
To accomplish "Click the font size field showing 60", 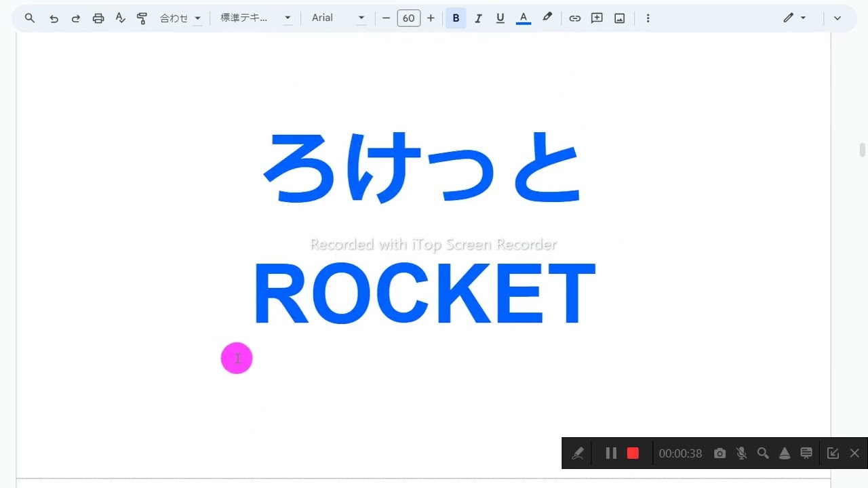I will tap(408, 18).
